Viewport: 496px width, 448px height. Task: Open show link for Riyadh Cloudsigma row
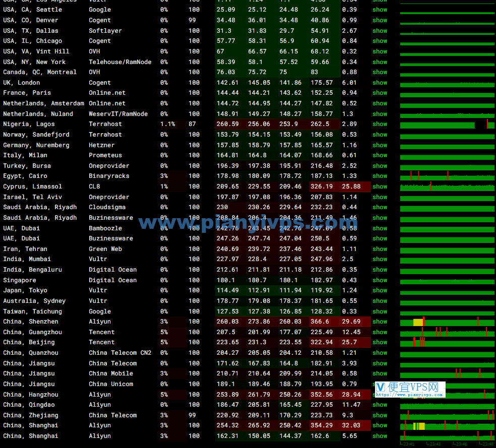pos(380,208)
